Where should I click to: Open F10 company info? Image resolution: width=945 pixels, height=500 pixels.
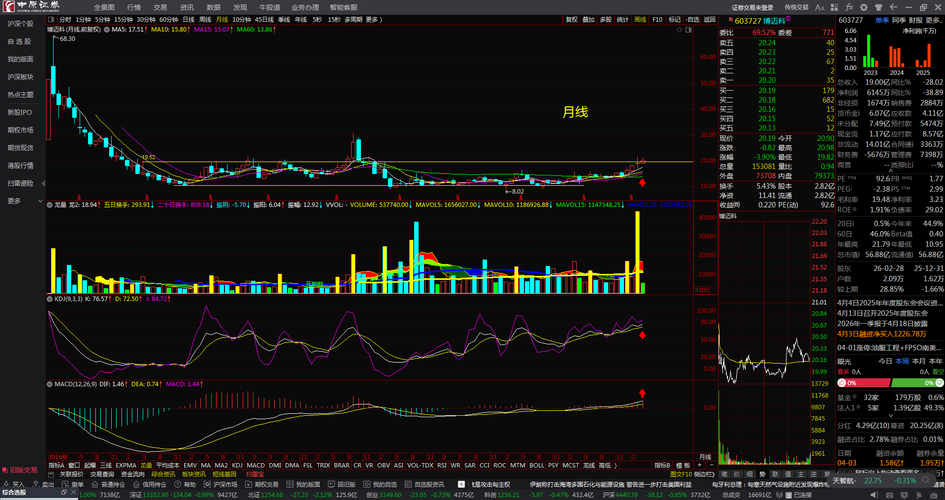(x=658, y=19)
